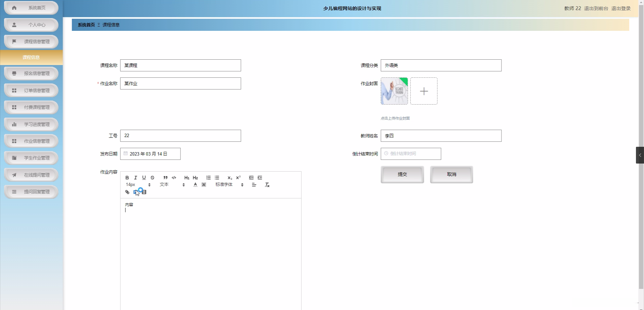Click the 退出到前台 link

tap(596, 8)
